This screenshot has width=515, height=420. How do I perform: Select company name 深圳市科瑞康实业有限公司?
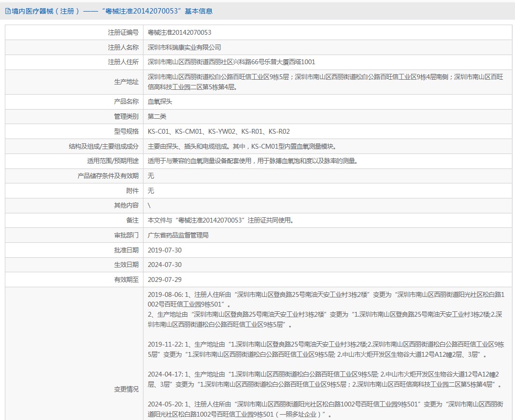coord(184,47)
